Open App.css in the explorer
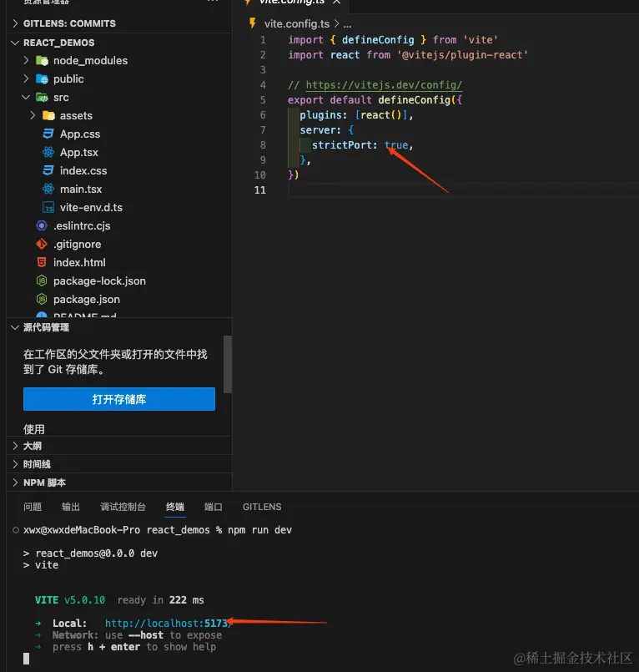The height and width of the screenshot is (672, 639). coord(80,134)
